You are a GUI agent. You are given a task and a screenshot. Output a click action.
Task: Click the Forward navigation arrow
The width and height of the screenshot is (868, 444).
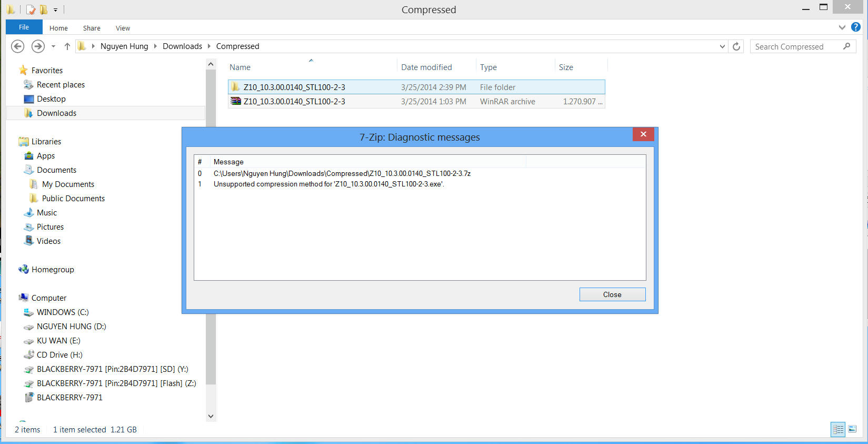coord(38,46)
